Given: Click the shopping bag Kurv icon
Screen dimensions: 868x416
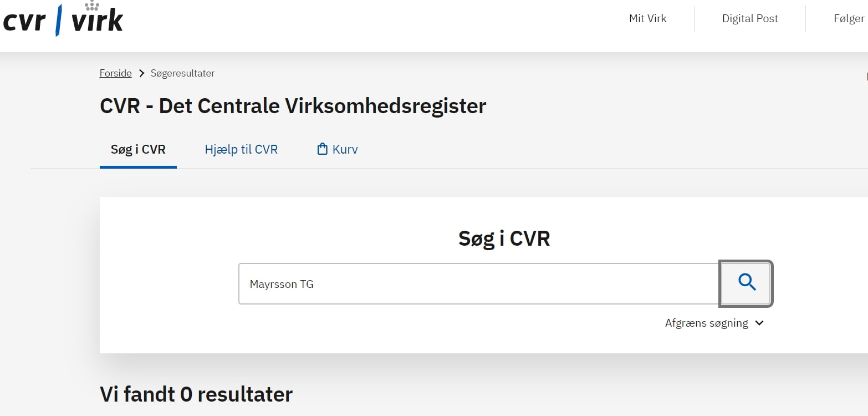Looking at the screenshot, I should coord(322,149).
